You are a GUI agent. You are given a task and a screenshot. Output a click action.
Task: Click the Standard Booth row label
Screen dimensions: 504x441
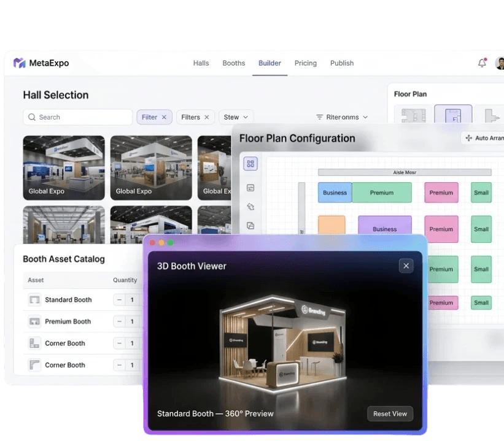click(x=68, y=300)
